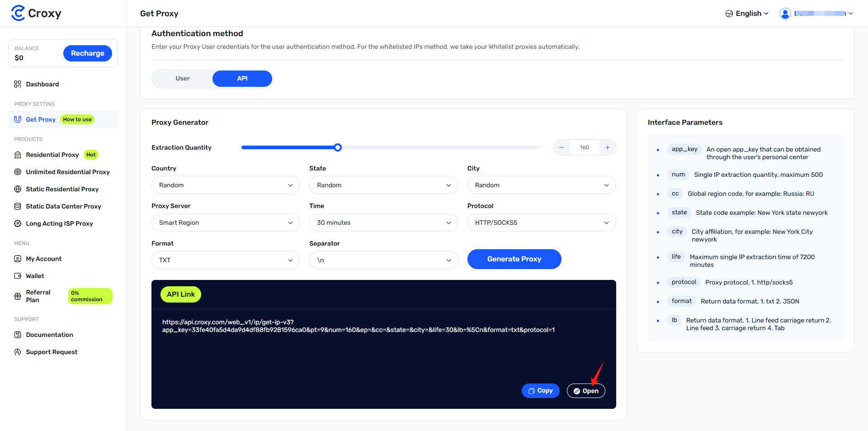This screenshot has width=868, height=431.
Task: Increase extraction quantity with plus button
Action: [x=608, y=147]
